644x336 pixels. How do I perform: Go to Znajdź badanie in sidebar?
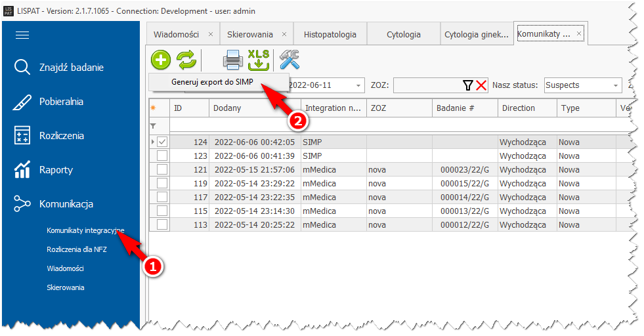tap(71, 67)
